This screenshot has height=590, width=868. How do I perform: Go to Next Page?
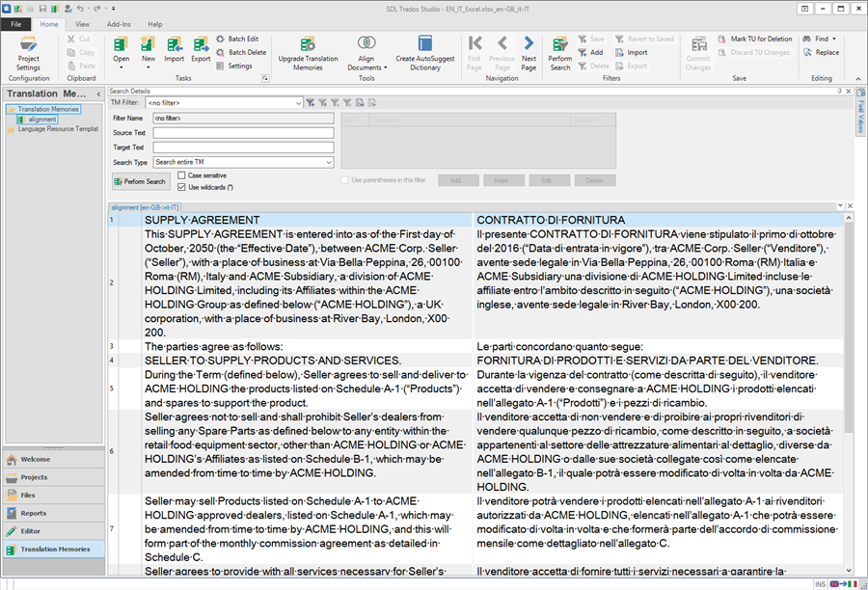pos(529,53)
